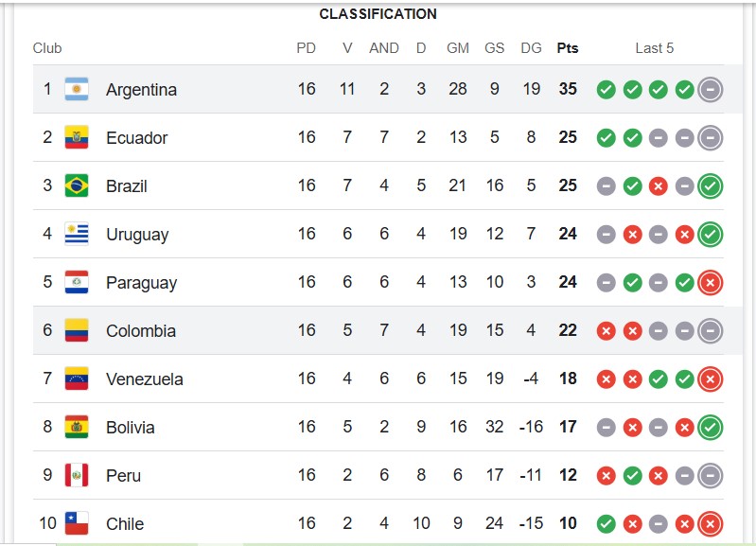Click the Venezuela flag icon
Screen dimensions: 756x546
[x=77, y=379]
